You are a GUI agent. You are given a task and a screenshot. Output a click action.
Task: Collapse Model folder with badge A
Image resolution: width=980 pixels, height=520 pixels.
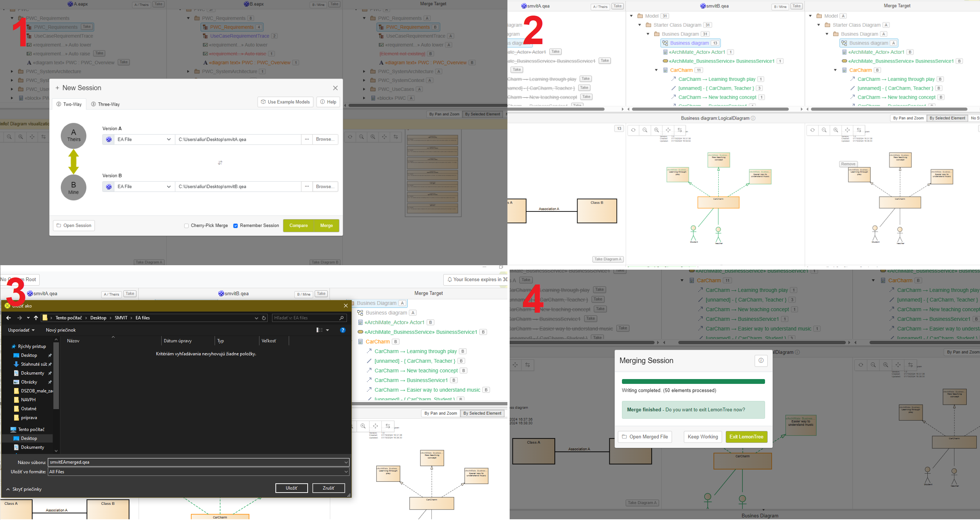coord(810,16)
